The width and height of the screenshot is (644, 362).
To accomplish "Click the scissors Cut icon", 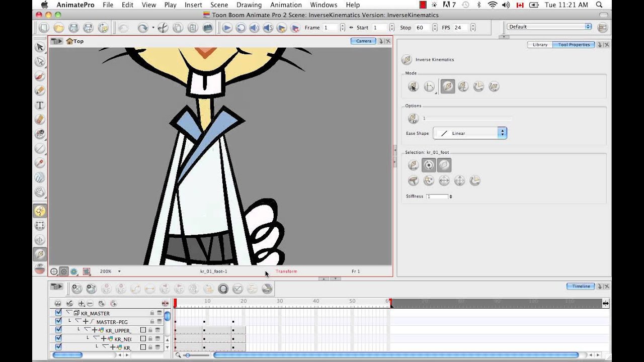I will point(163,28).
